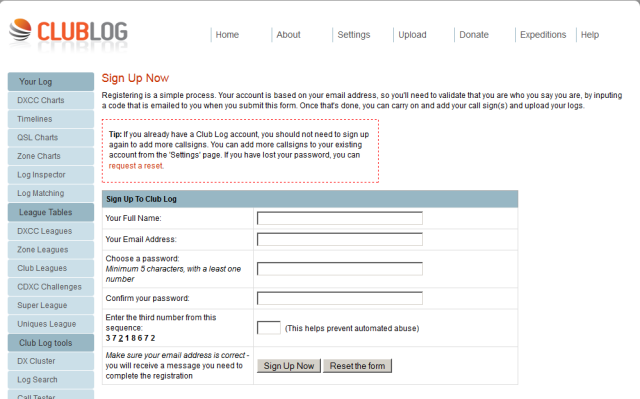The width and height of the screenshot is (640, 399).
Task: Focus the Choose a password field
Action: click(340, 269)
